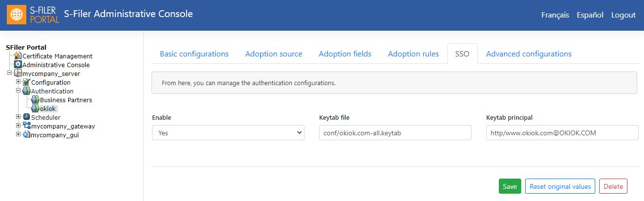Click the Enable field label
This screenshot has width=644, height=201.
[x=162, y=117]
